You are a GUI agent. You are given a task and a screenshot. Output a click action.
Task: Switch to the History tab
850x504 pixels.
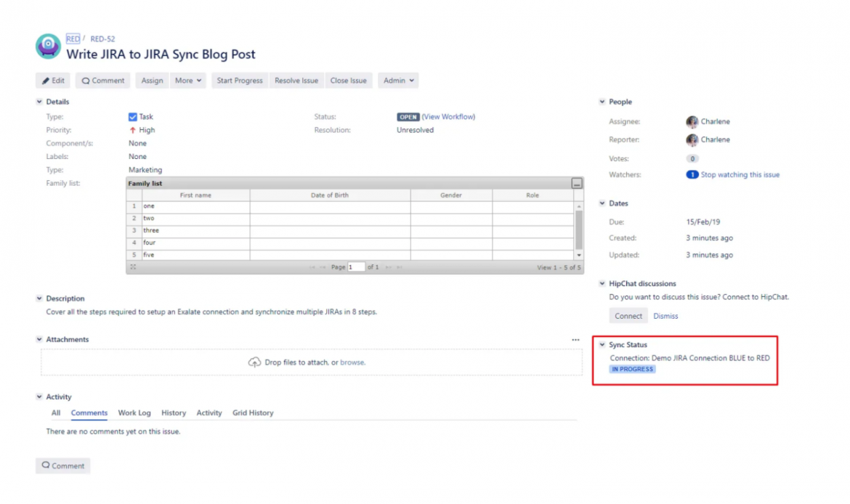click(x=174, y=413)
